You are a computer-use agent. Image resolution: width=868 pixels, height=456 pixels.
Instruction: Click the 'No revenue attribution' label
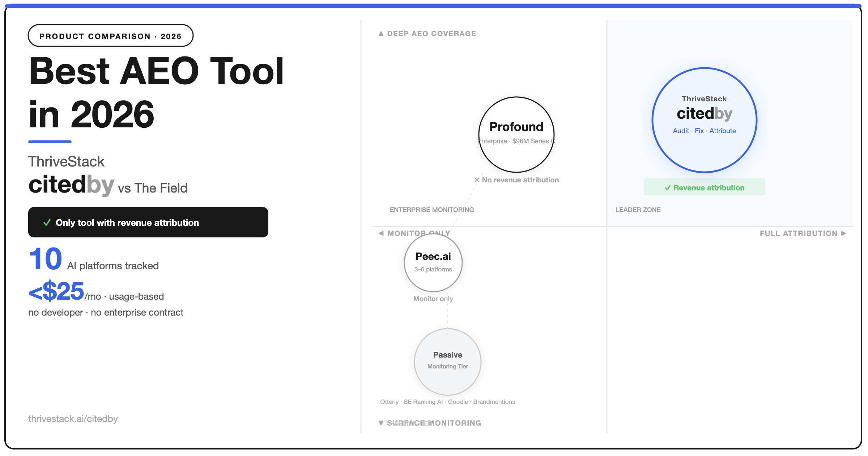(x=520, y=180)
